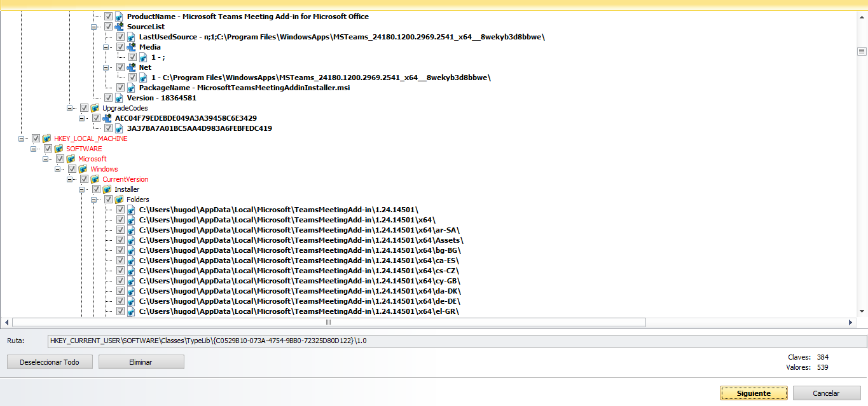Collapse the CurrentVersion tree node
Viewport: 868px width, 406px height.
[70, 179]
